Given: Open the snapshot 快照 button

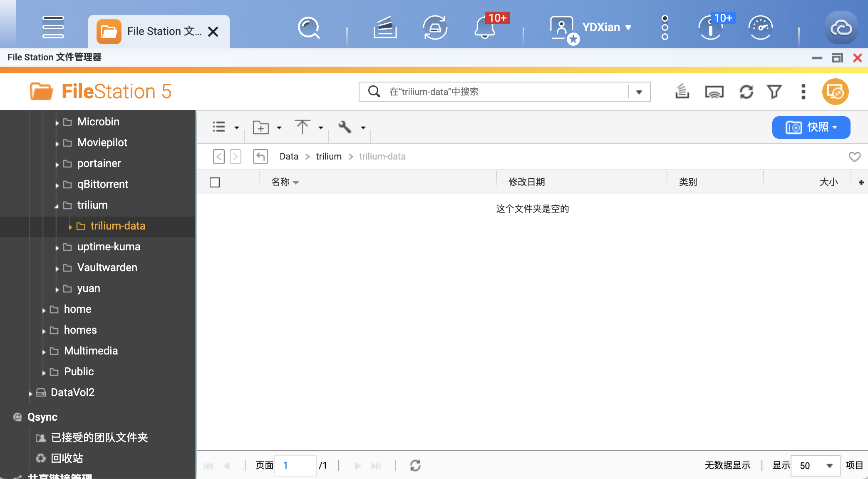Looking at the screenshot, I should point(811,127).
